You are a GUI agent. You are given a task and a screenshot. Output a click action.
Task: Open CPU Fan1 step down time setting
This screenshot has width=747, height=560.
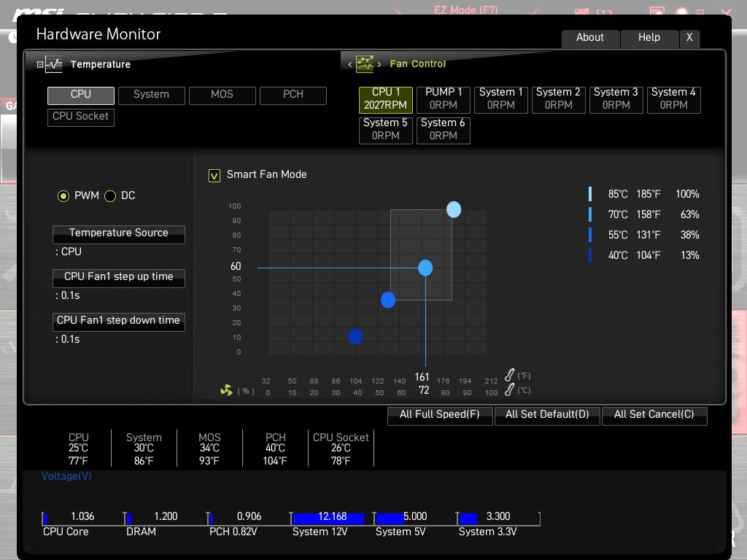[119, 322]
